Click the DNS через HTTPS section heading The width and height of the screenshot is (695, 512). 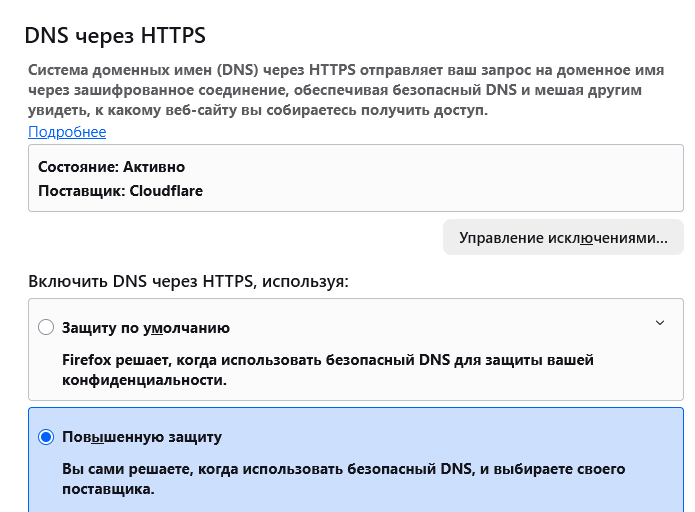click(115, 36)
